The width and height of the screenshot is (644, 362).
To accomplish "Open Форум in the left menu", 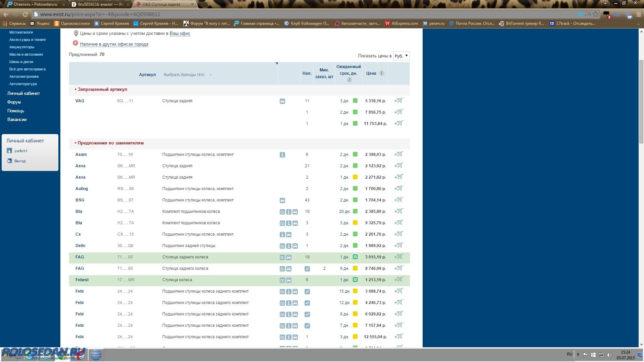I will [x=14, y=102].
